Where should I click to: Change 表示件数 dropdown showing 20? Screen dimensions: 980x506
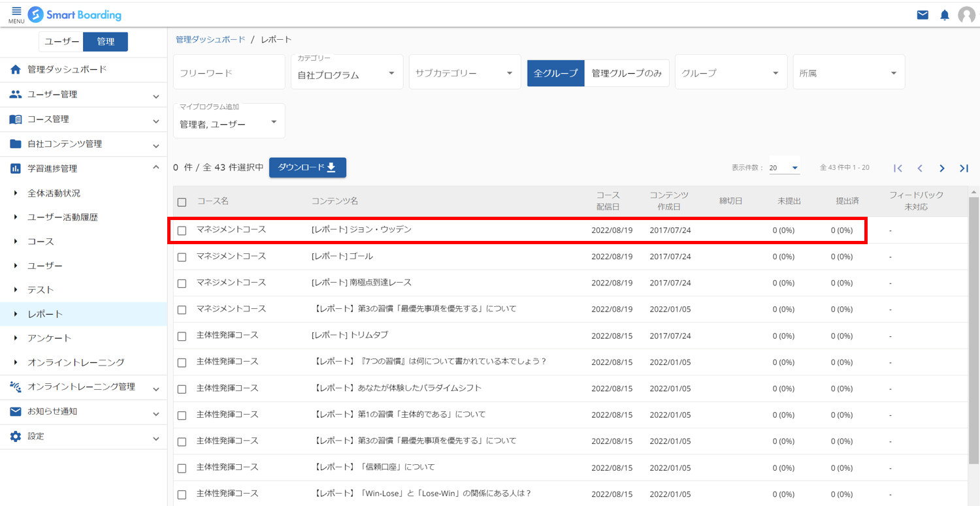click(784, 168)
